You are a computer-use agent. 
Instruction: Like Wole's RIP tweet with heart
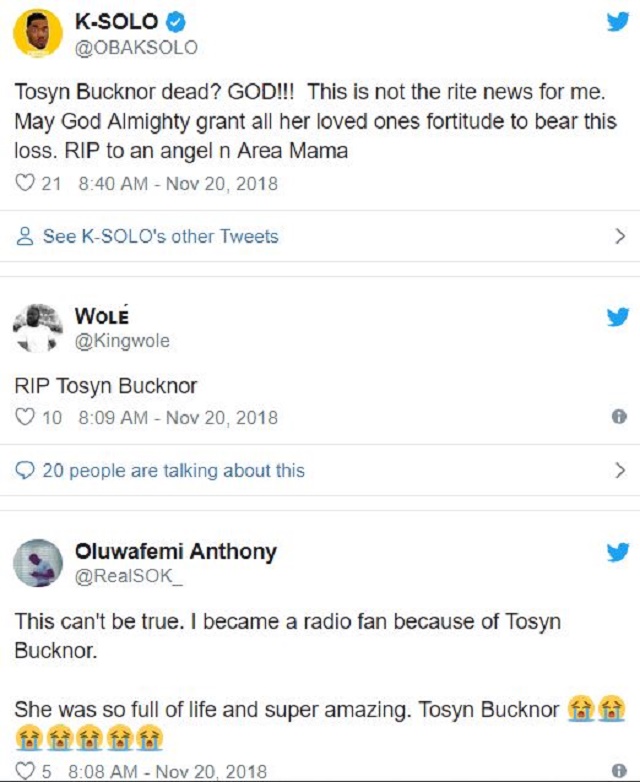click(25, 417)
